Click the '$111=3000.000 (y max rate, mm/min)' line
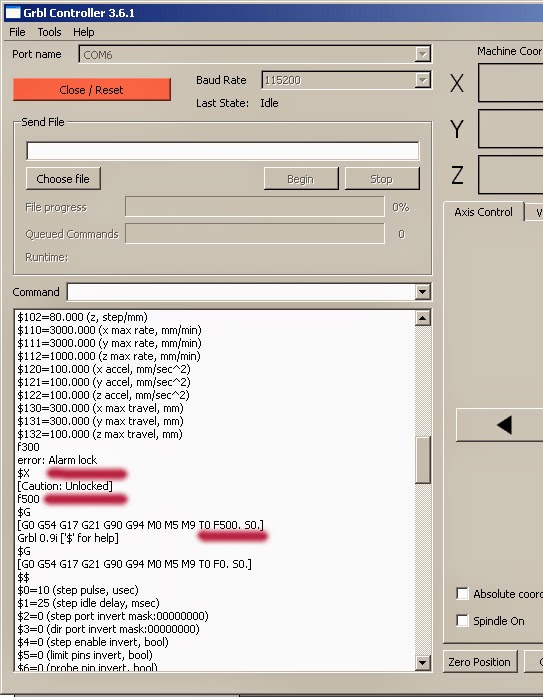Viewport: 543px width, 697px height. tap(109, 343)
